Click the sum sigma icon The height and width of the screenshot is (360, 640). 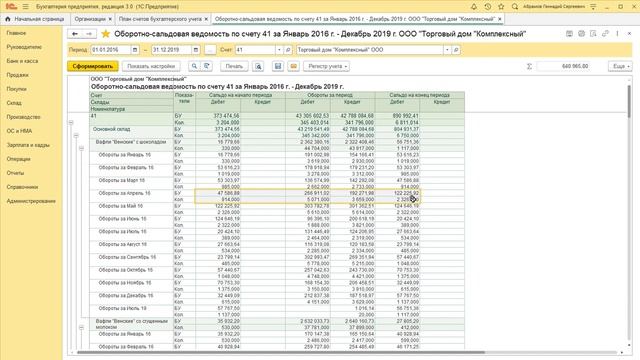coord(529,66)
